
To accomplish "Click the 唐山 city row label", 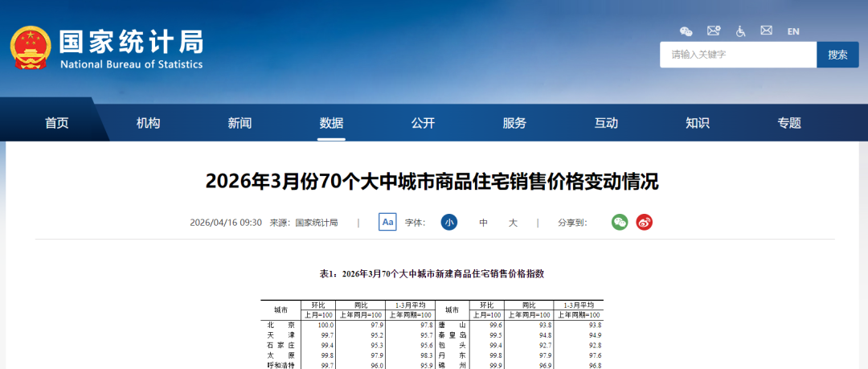I will (x=452, y=326).
